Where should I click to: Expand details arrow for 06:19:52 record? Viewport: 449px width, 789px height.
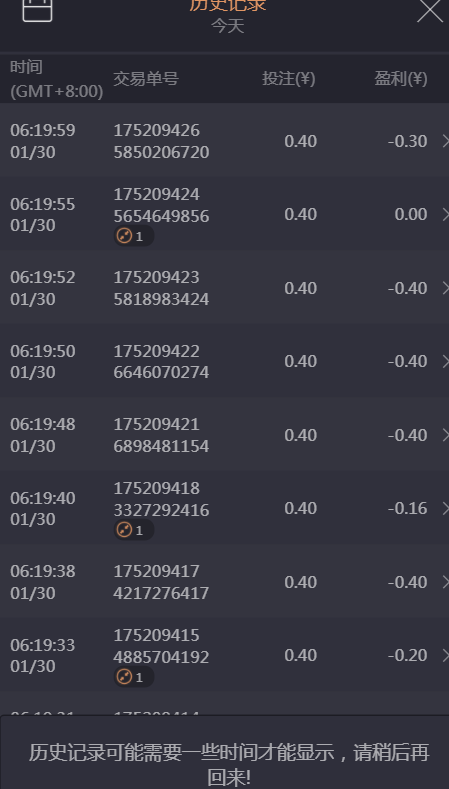(445, 288)
